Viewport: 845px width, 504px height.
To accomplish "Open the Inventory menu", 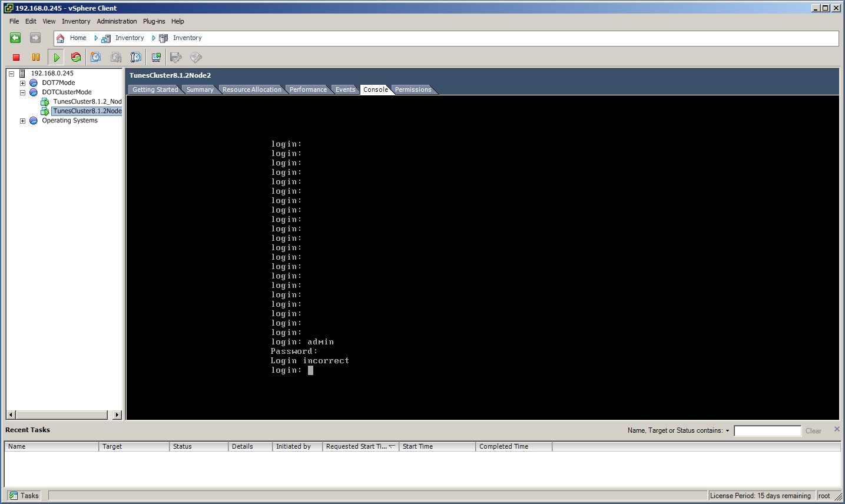I will (x=76, y=21).
